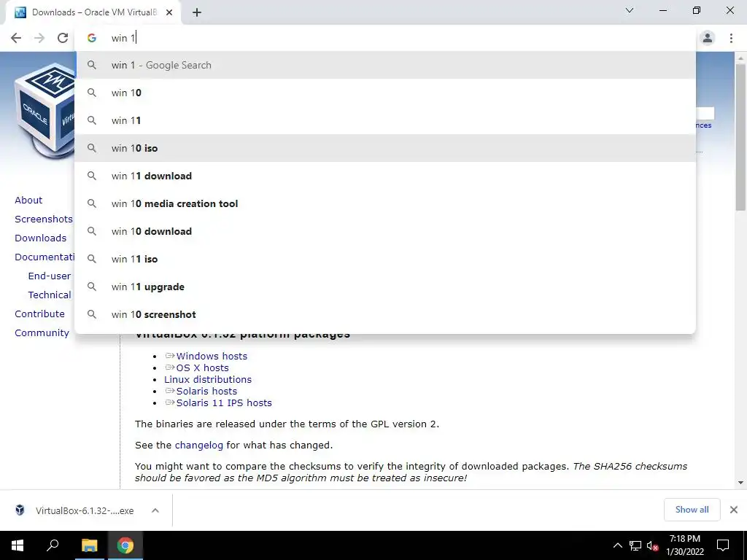The height and width of the screenshot is (560, 747).
Task: Open the Linux distributions link
Action: 208,379
